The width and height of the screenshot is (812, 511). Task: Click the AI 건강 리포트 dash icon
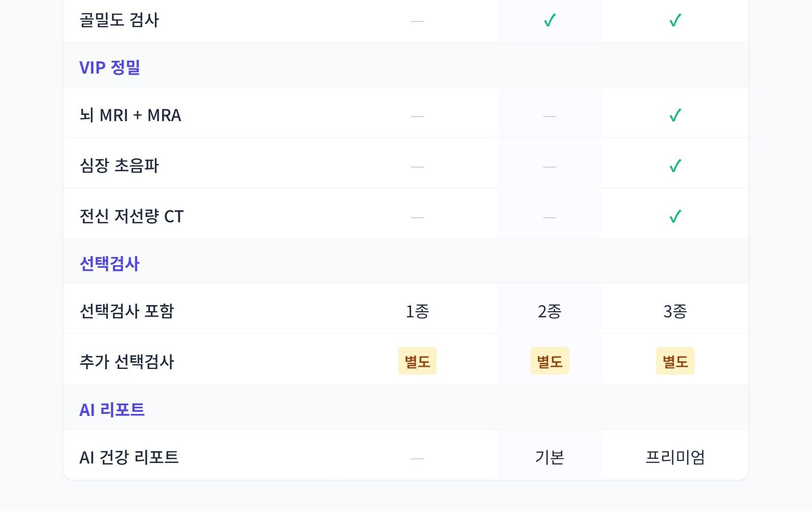pos(417,458)
